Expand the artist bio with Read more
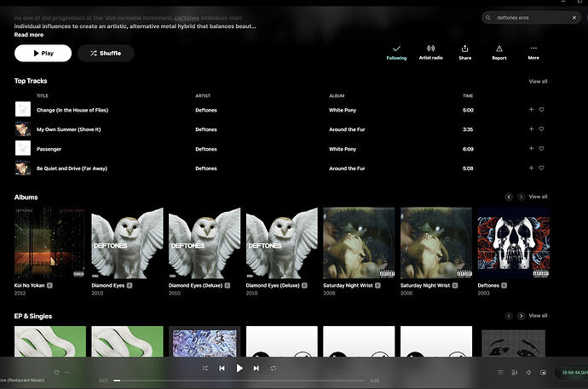This screenshot has height=389, width=588. 29,34
